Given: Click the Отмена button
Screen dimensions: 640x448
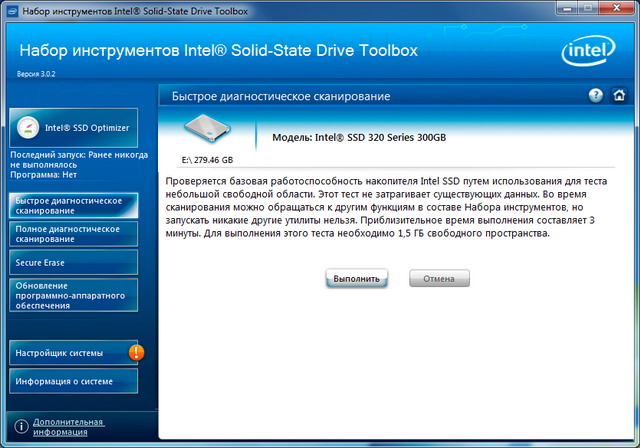Looking at the screenshot, I should tap(439, 279).
